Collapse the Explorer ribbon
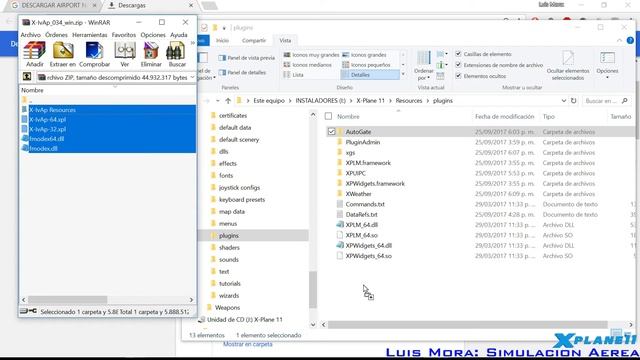This screenshot has width=640, height=360. 620,40
